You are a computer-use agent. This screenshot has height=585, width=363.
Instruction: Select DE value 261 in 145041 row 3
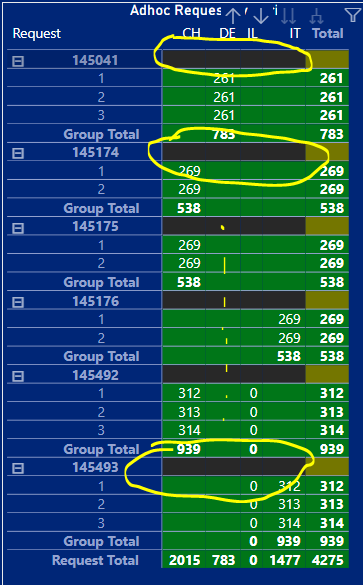coord(224,115)
